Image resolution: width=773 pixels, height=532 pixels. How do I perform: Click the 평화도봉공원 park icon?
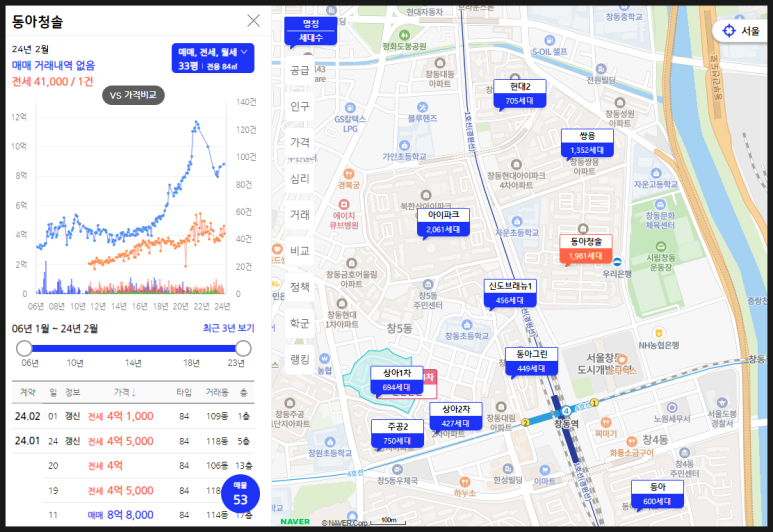tap(404, 35)
